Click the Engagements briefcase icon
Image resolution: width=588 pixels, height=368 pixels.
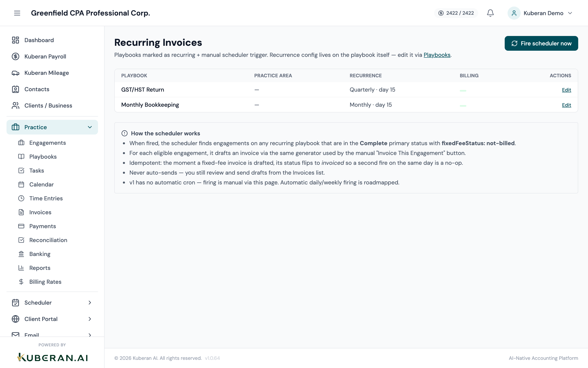pos(21,143)
